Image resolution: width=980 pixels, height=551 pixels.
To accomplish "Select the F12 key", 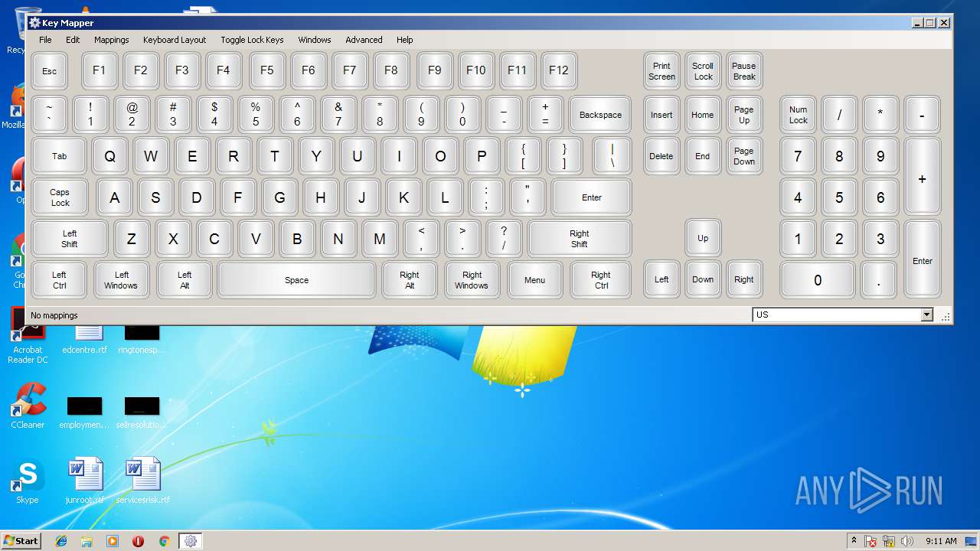I will tap(559, 70).
